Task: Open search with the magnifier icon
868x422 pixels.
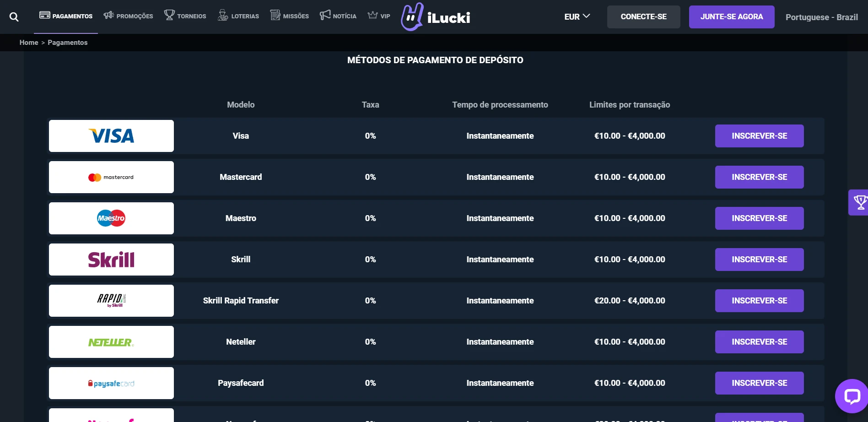Action: pos(14,17)
